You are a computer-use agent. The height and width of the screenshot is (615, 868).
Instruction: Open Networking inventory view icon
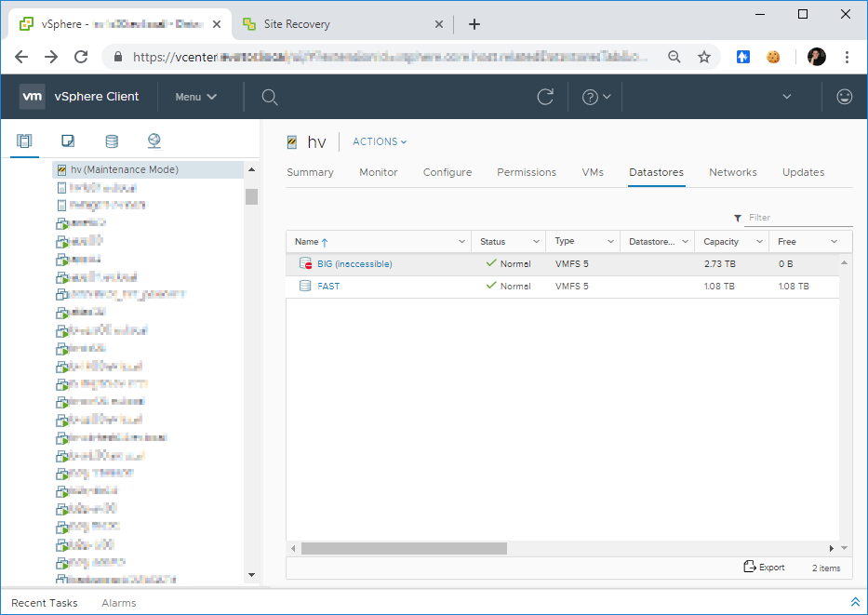click(x=154, y=140)
